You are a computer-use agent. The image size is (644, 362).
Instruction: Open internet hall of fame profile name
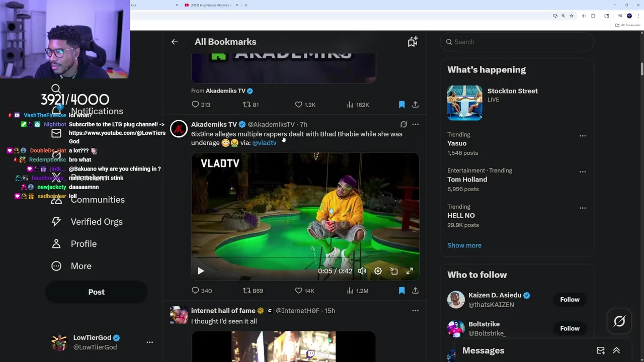click(x=223, y=311)
